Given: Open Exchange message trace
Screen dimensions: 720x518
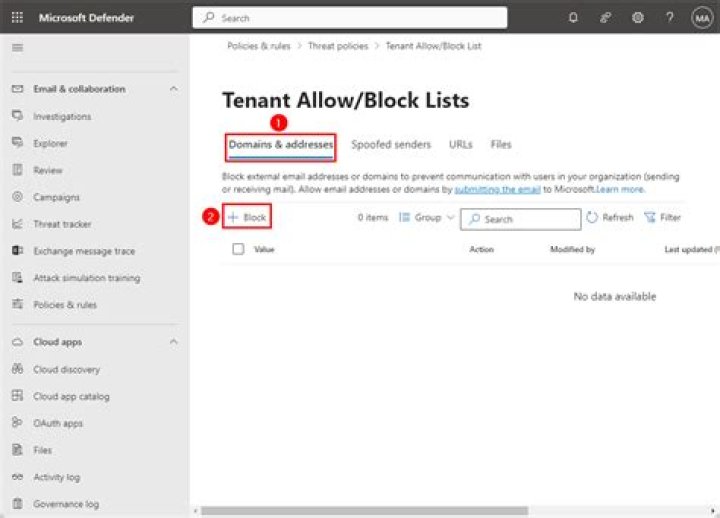Looking at the screenshot, I should coord(84,251).
